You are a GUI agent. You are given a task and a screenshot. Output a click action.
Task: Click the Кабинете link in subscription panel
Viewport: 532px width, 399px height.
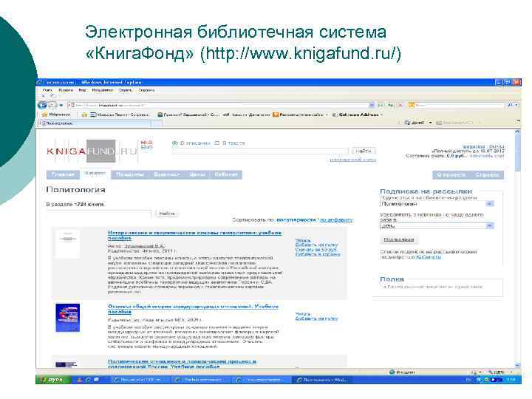tap(429, 257)
